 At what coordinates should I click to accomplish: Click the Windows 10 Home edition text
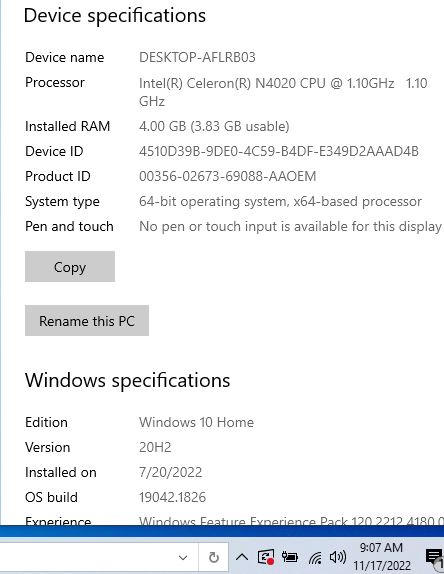(196, 422)
